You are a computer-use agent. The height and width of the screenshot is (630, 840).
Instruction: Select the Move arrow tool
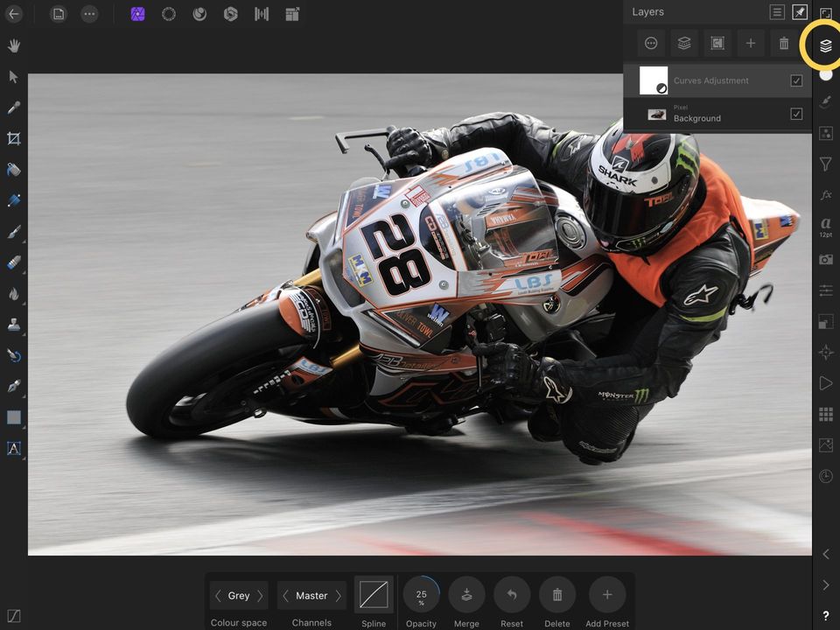(14, 77)
